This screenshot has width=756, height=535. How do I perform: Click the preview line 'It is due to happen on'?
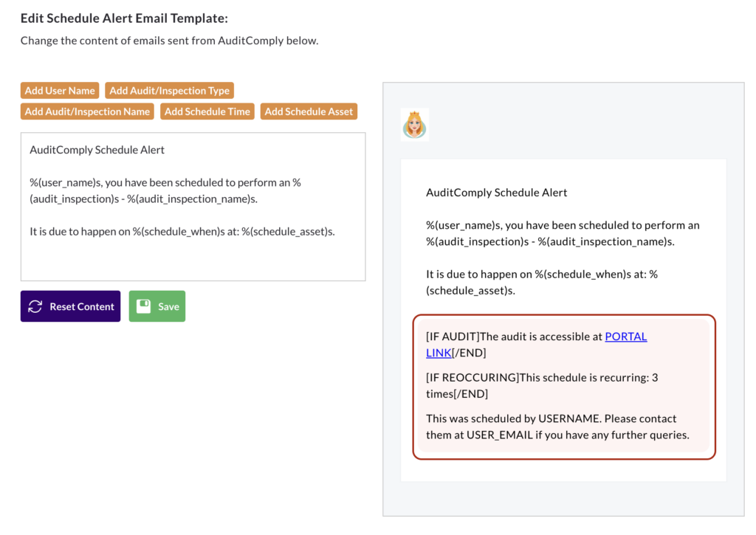point(542,283)
